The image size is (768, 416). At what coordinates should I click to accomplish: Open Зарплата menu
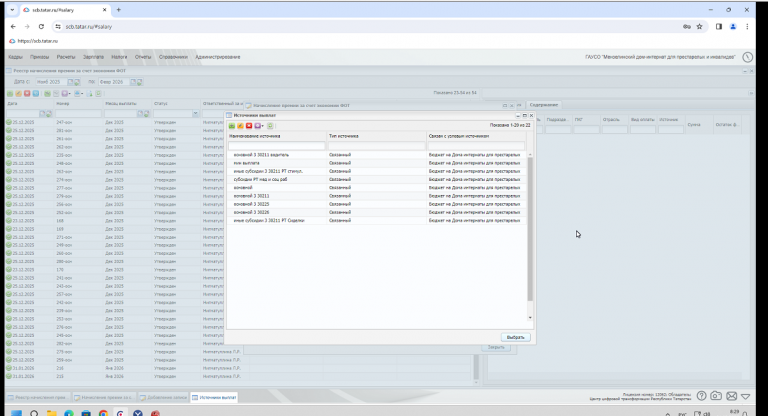click(x=93, y=57)
